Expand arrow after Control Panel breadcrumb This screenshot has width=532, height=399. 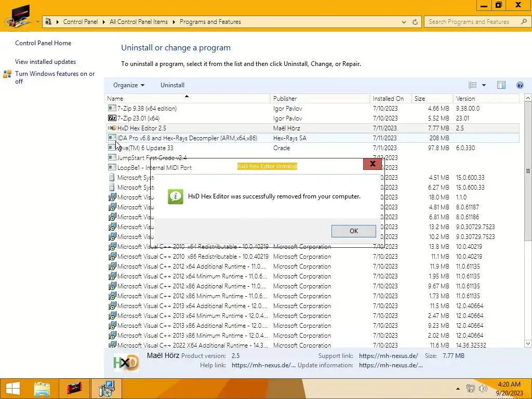pyautogui.click(x=104, y=22)
